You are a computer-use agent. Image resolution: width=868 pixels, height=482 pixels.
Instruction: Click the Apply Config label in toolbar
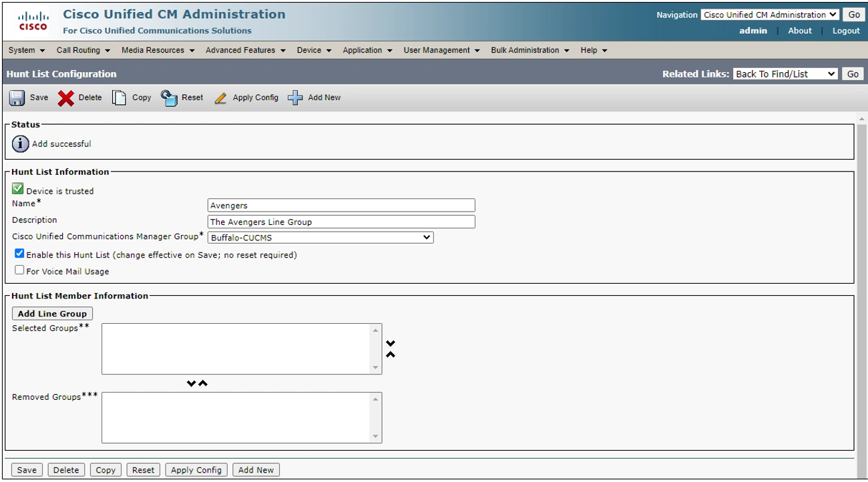(x=256, y=97)
